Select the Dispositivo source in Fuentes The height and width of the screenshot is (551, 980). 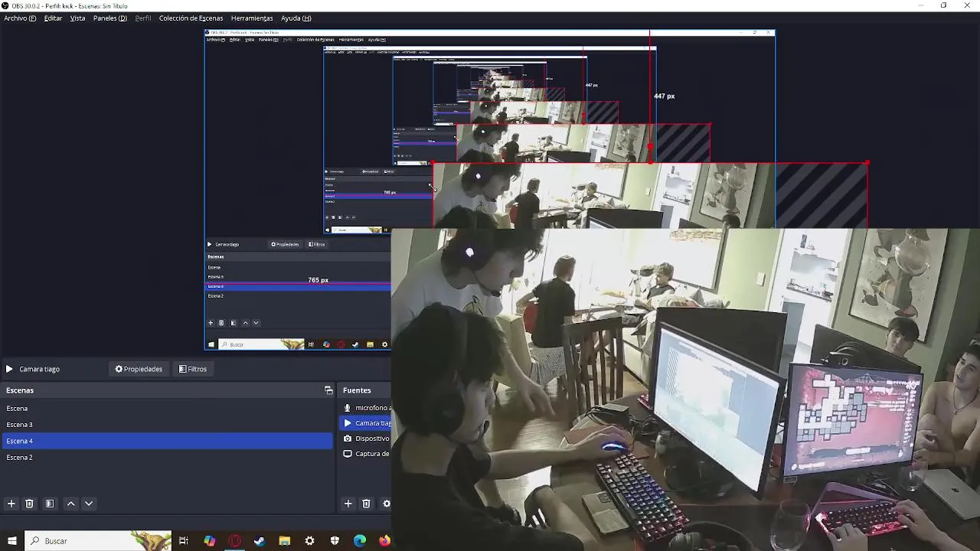pyautogui.click(x=365, y=439)
